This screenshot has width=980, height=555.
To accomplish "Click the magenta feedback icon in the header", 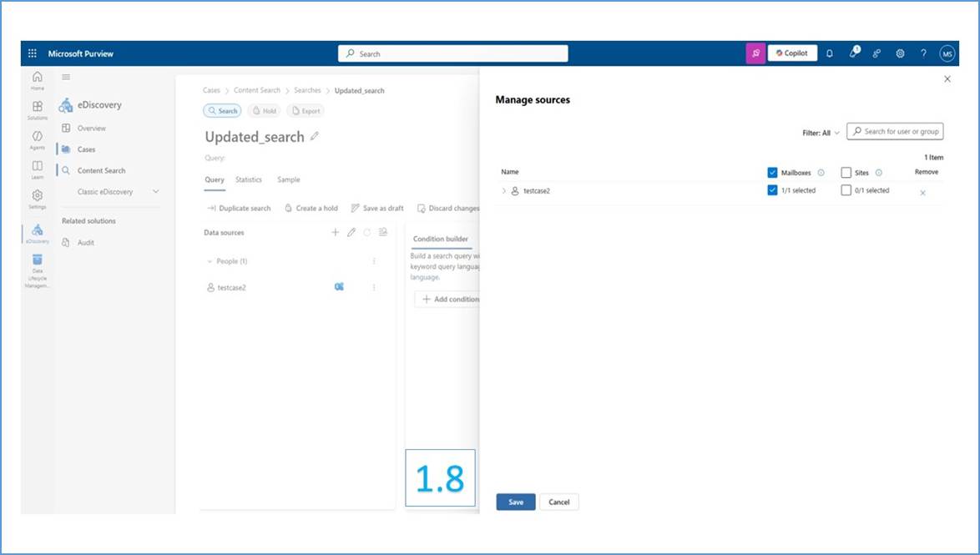I will (755, 53).
